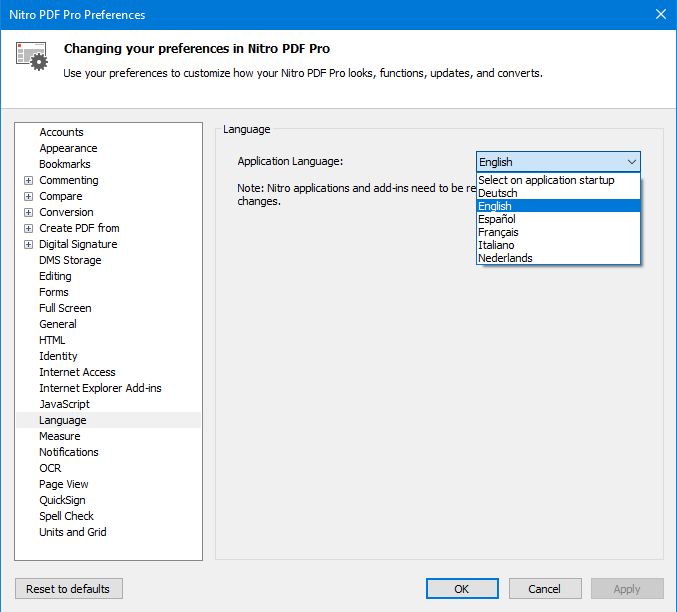This screenshot has width=677, height=612.
Task: Expand the Commenting tree node
Action: [28, 181]
